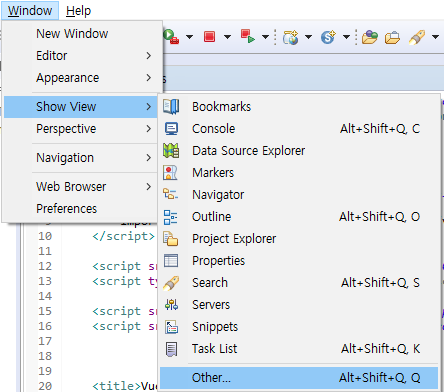Open the external tools dropdown arrow

tap(189, 37)
